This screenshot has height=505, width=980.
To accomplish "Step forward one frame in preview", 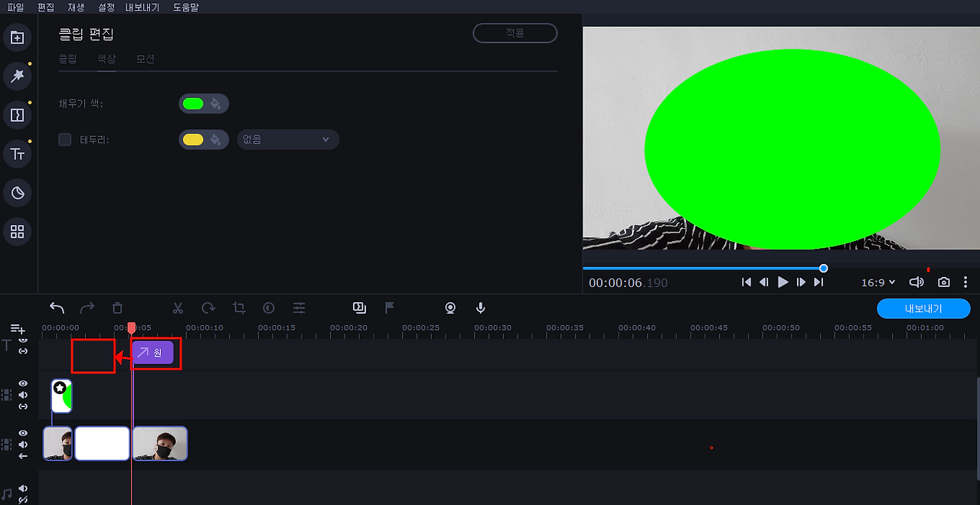I will pos(801,282).
